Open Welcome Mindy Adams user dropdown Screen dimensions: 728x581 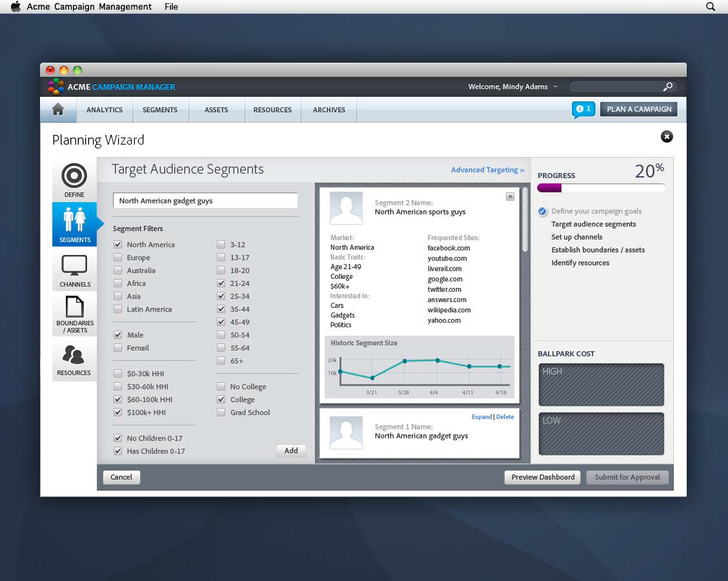pos(512,87)
